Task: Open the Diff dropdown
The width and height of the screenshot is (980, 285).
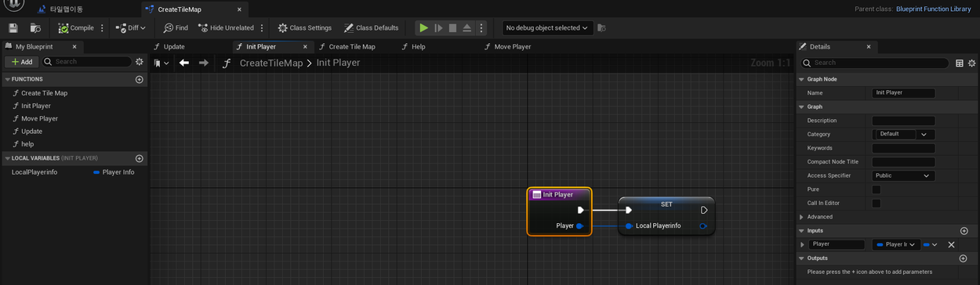Action: (132, 28)
